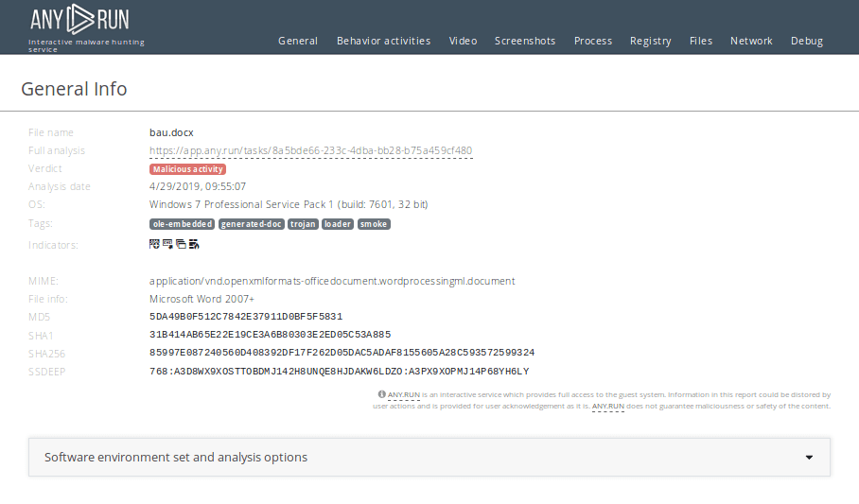Select the trojan tag
Image resolution: width=859 pixels, height=504 pixels.
[303, 224]
